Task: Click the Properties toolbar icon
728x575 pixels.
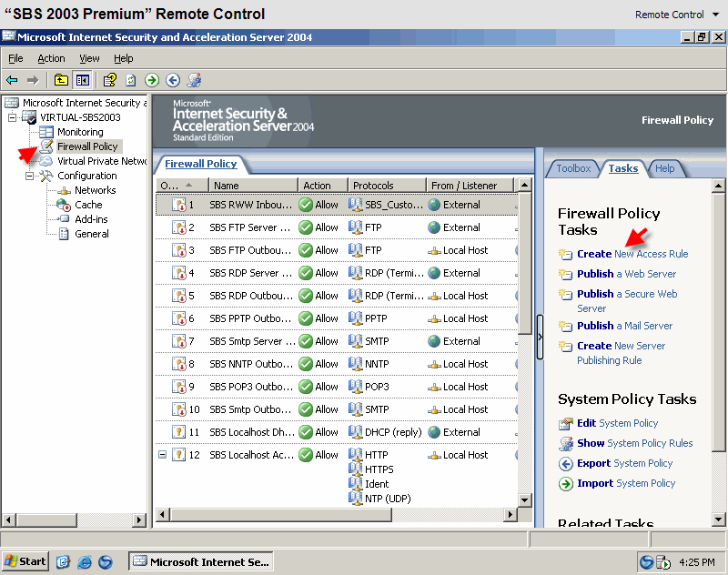Action: coord(110,80)
